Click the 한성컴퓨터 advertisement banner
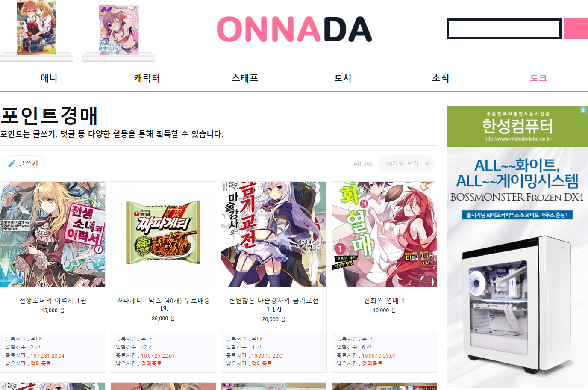The width and height of the screenshot is (588, 390). click(x=517, y=246)
